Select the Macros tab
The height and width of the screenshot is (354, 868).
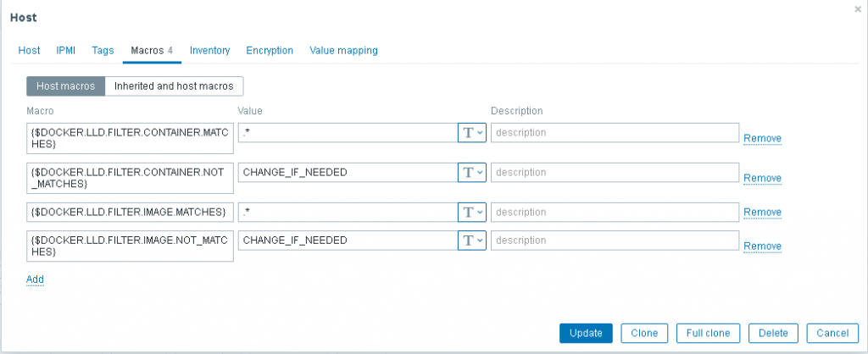click(x=153, y=50)
